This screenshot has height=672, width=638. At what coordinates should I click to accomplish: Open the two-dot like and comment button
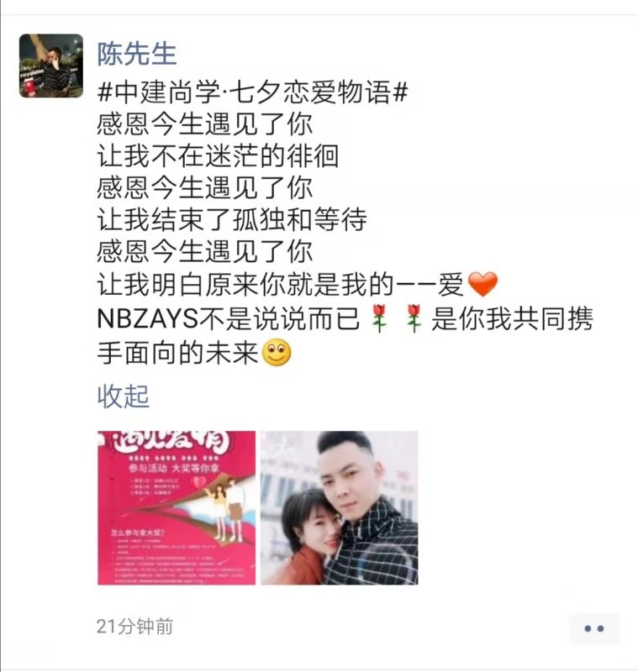coord(594,628)
